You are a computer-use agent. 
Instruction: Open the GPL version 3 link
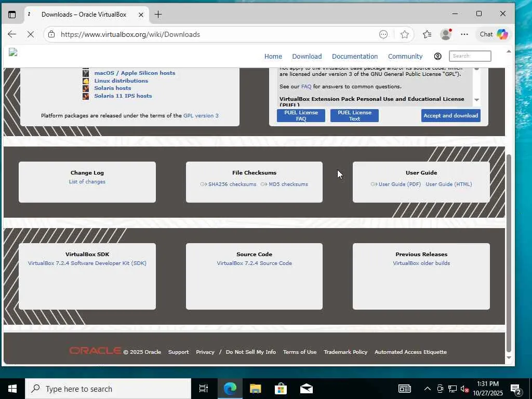[201, 116]
